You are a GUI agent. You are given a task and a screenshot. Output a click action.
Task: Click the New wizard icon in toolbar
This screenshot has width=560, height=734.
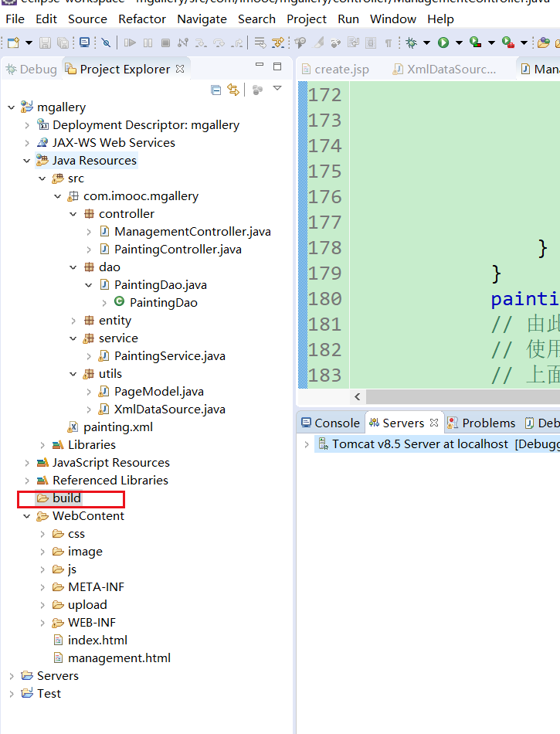coord(14,43)
